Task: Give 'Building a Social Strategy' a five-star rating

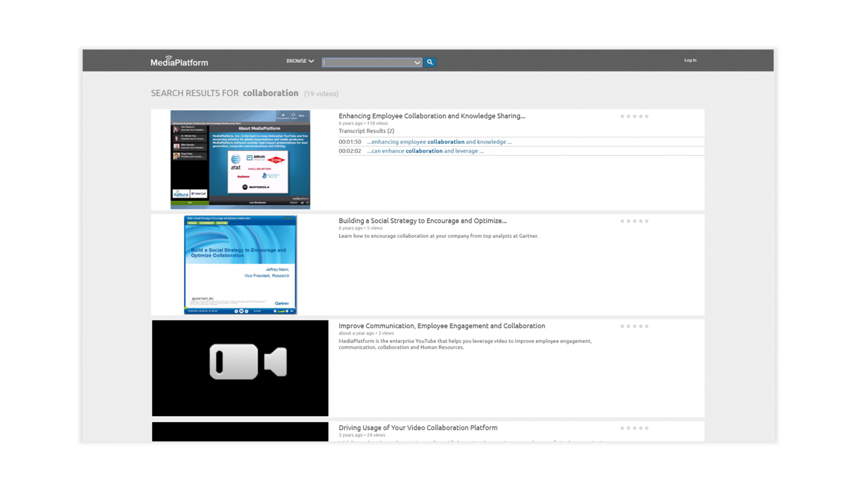Action: coord(646,221)
